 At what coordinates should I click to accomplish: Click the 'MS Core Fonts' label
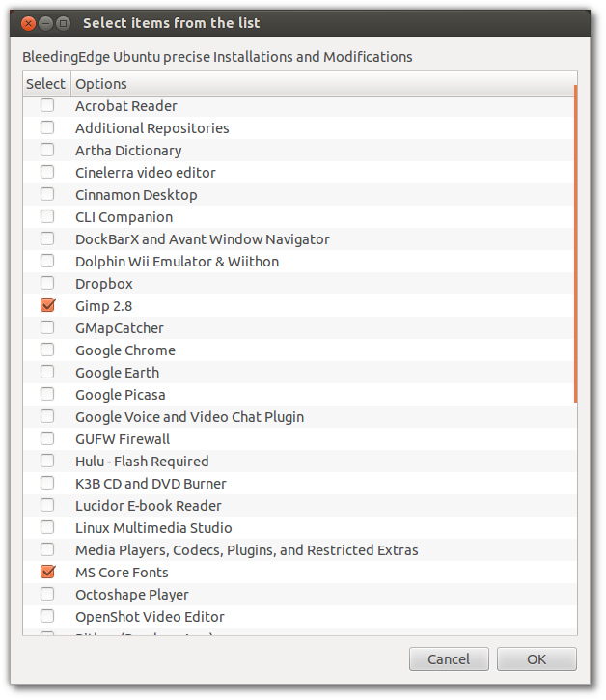[122, 573]
